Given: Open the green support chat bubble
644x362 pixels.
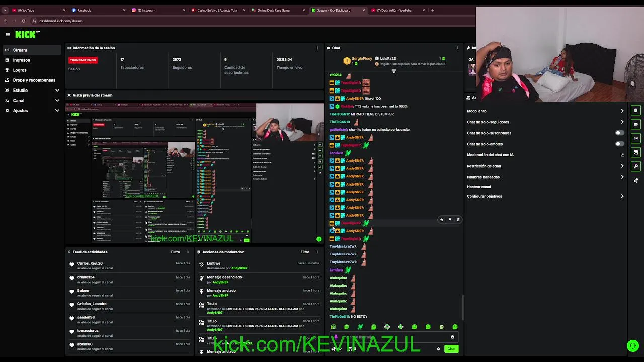Looking at the screenshot, I should 633,345.
